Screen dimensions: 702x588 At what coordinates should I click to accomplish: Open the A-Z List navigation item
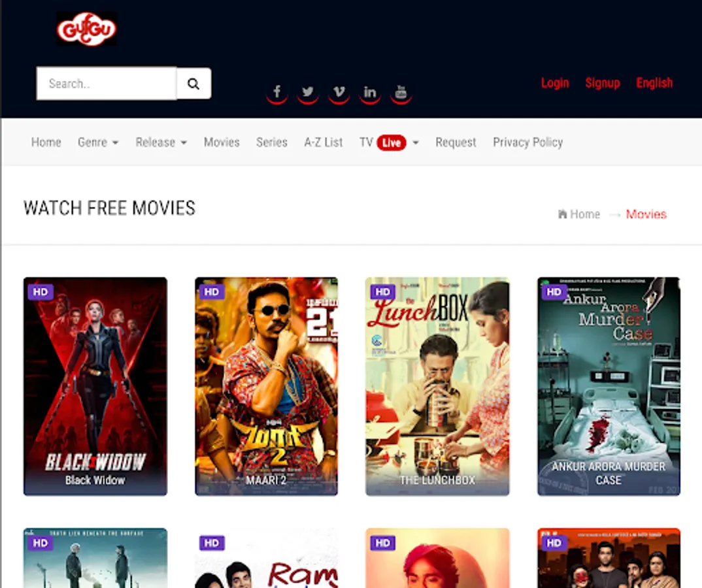tap(324, 142)
